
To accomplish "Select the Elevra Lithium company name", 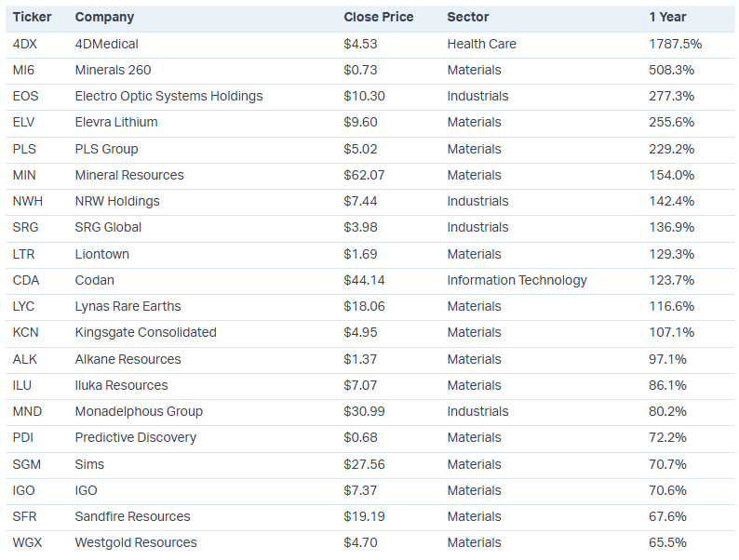I will point(116,122).
